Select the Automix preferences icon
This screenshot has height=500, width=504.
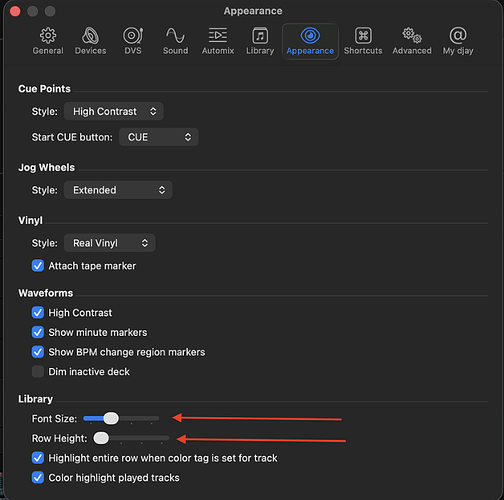click(x=218, y=35)
